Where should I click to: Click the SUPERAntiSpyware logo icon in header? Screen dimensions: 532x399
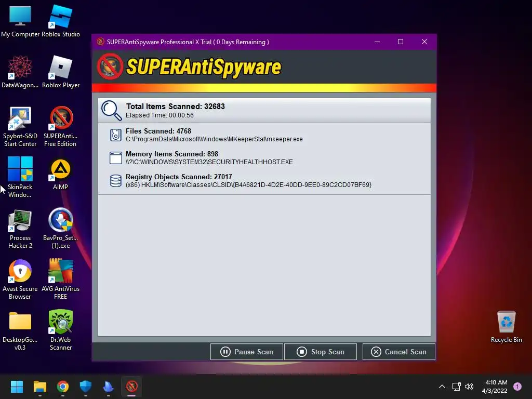pyautogui.click(x=110, y=66)
